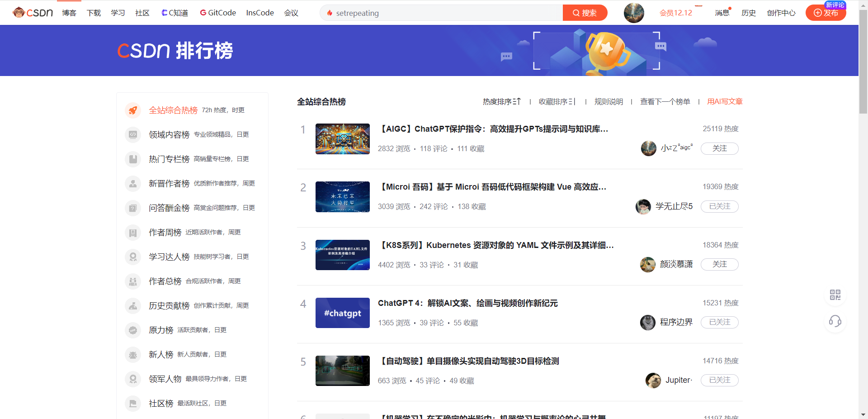Open 历史 in top bar
The image size is (868, 419).
(749, 13)
